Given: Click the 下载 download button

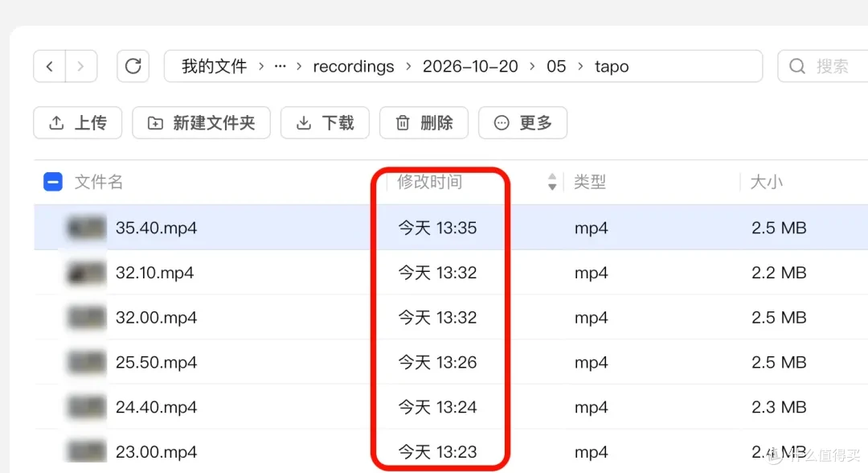Looking at the screenshot, I should 325,122.
